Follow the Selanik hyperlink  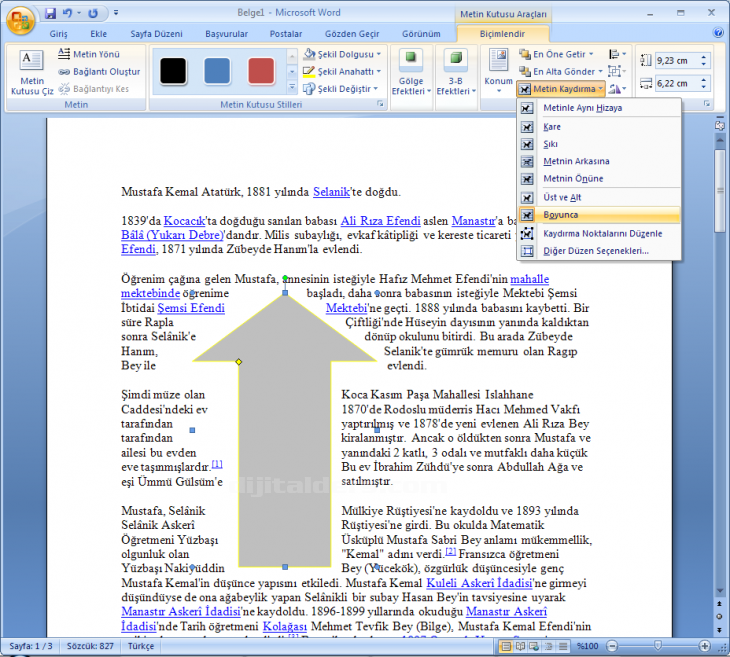[x=331, y=192]
